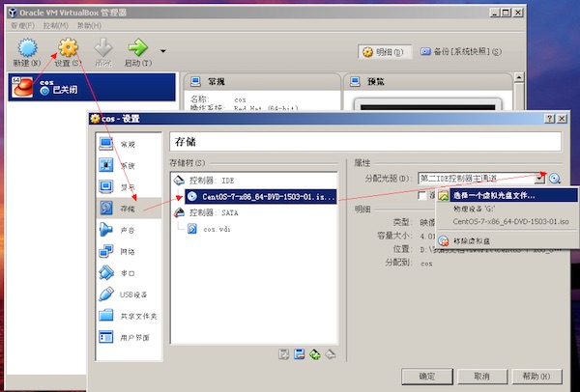Viewport: 580px width, 392px height.
Task: Switch to the Details (明细) view button
Action: point(385,52)
